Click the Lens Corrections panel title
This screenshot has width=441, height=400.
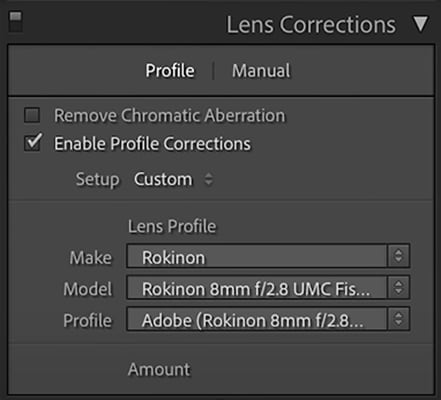311,25
